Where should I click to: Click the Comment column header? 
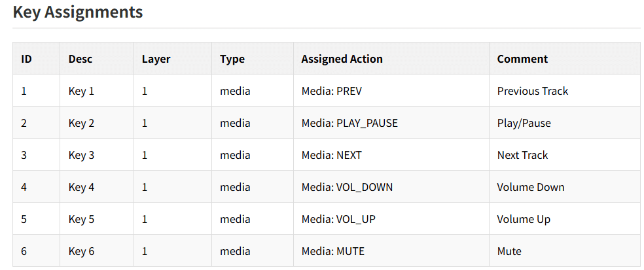click(x=565, y=58)
